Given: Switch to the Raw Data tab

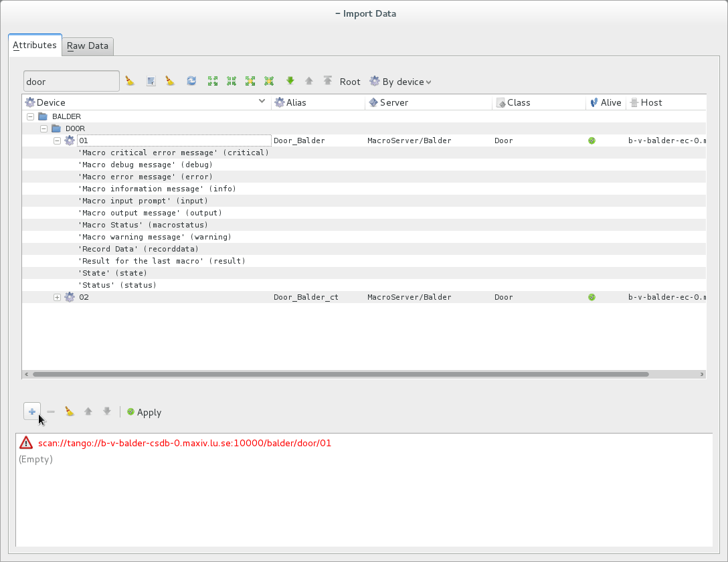Looking at the screenshot, I should coord(87,45).
